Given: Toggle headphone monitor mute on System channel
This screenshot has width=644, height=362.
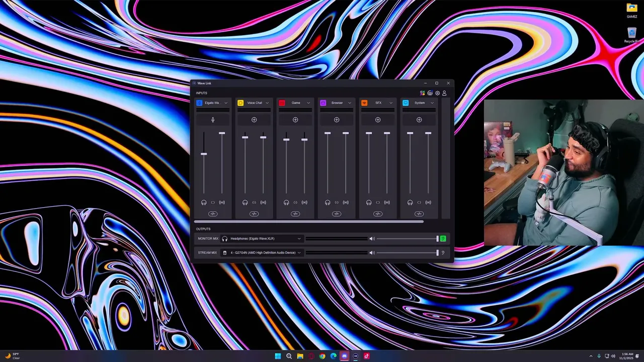Looking at the screenshot, I should pos(410,202).
